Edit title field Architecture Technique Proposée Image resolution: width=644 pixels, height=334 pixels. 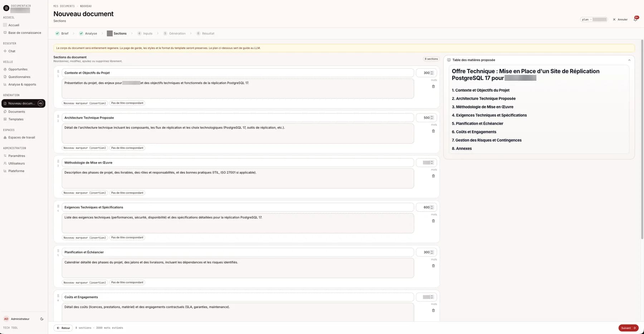pyautogui.click(x=238, y=117)
